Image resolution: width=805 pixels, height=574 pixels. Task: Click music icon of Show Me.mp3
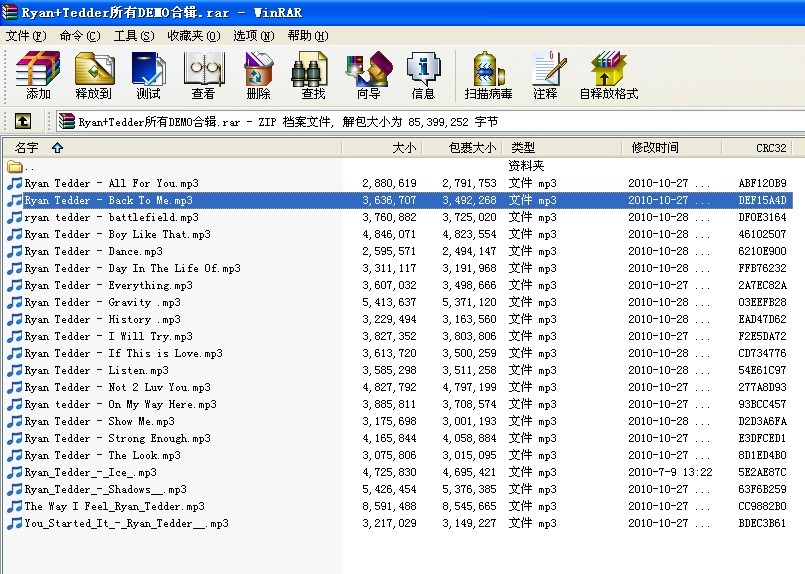click(x=14, y=421)
